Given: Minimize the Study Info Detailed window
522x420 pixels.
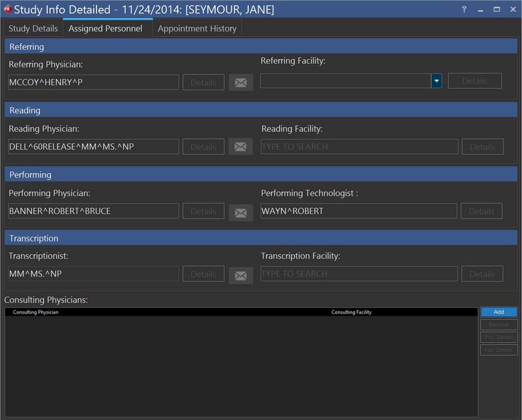Looking at the screenshot, I should (481, 9).
